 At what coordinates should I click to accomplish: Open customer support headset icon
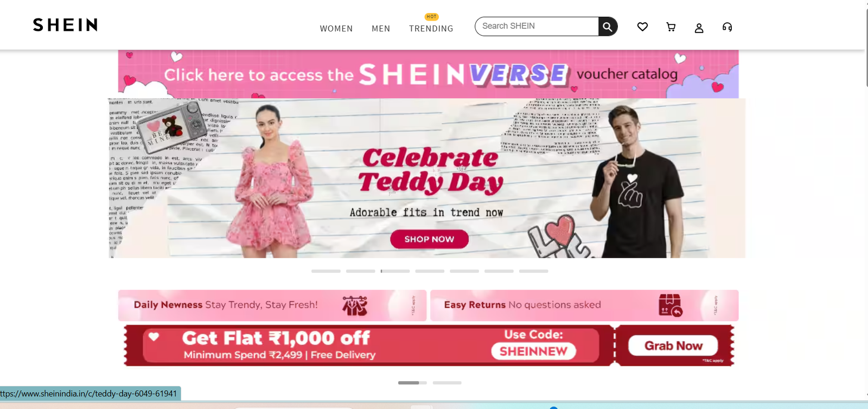727,27
